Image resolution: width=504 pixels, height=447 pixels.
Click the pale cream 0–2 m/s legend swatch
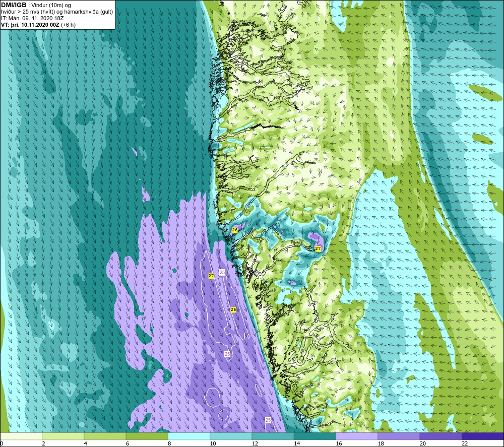coord(21,436)
